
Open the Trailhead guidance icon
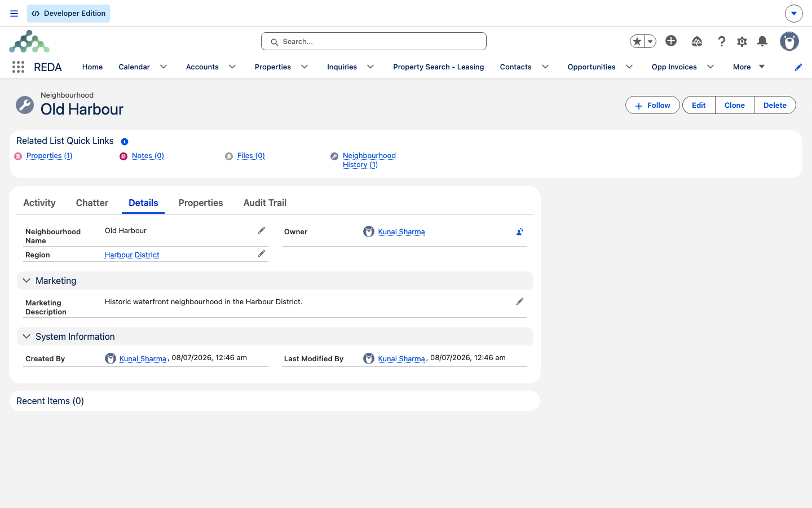click(x=697, y=41)
